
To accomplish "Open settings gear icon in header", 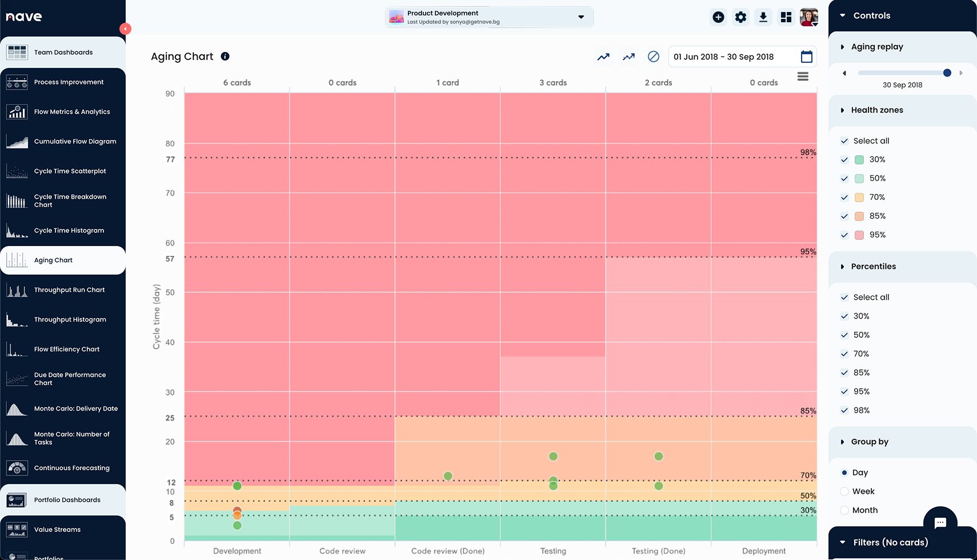I will (x=740, y=17).
